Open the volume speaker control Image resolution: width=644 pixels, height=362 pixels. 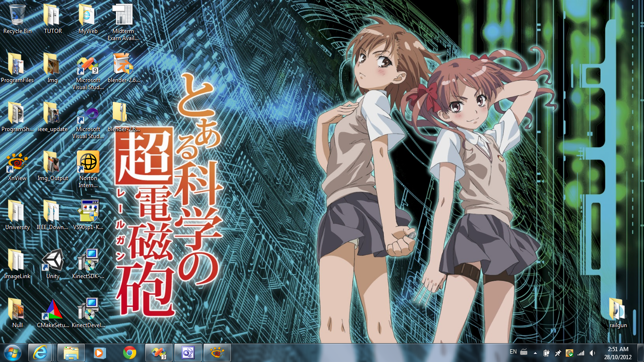coord(592,353)
